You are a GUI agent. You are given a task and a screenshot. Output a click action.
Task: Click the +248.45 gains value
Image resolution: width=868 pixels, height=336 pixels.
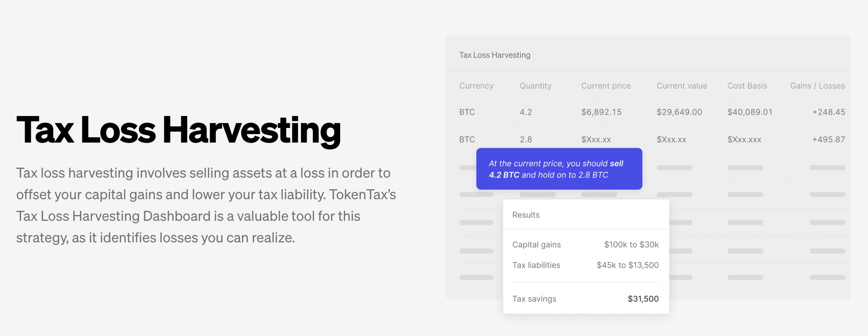click(x=829, y=112)
